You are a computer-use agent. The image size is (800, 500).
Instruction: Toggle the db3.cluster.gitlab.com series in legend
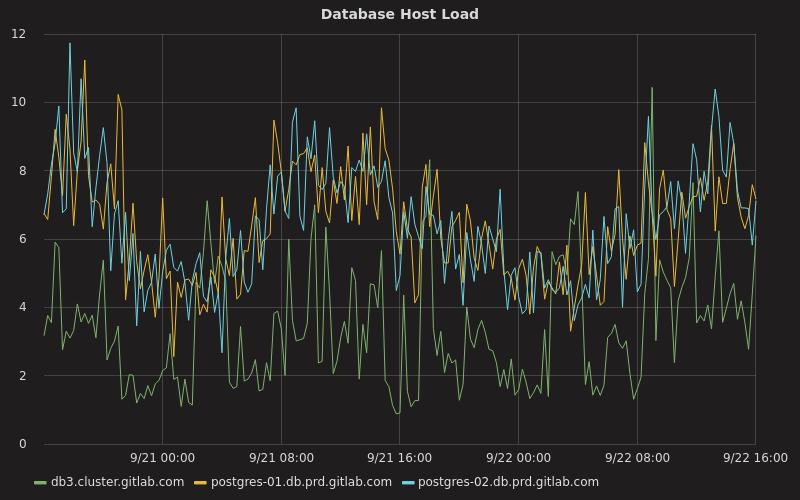117,482
